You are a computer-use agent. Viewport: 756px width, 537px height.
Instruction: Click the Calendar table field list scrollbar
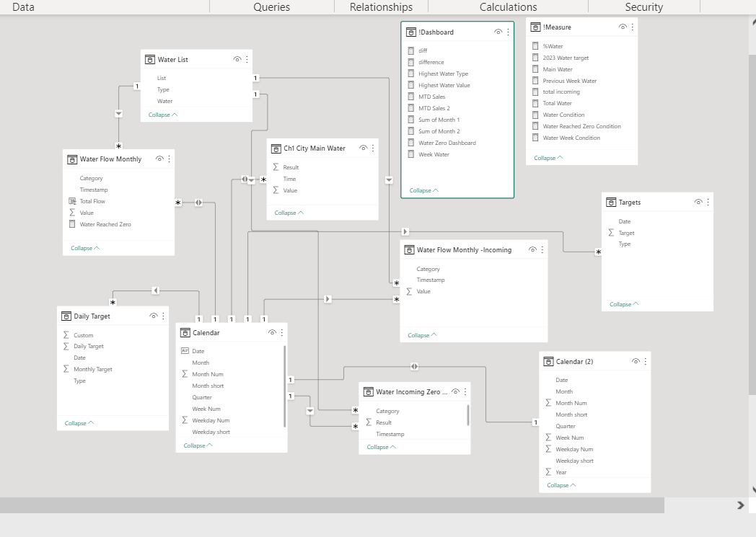click(284, 386)
